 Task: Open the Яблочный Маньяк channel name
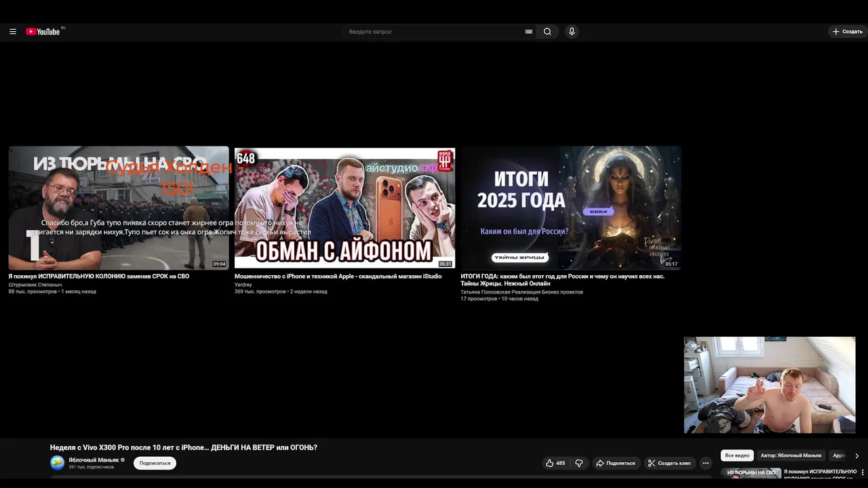(x=94, y=460)
